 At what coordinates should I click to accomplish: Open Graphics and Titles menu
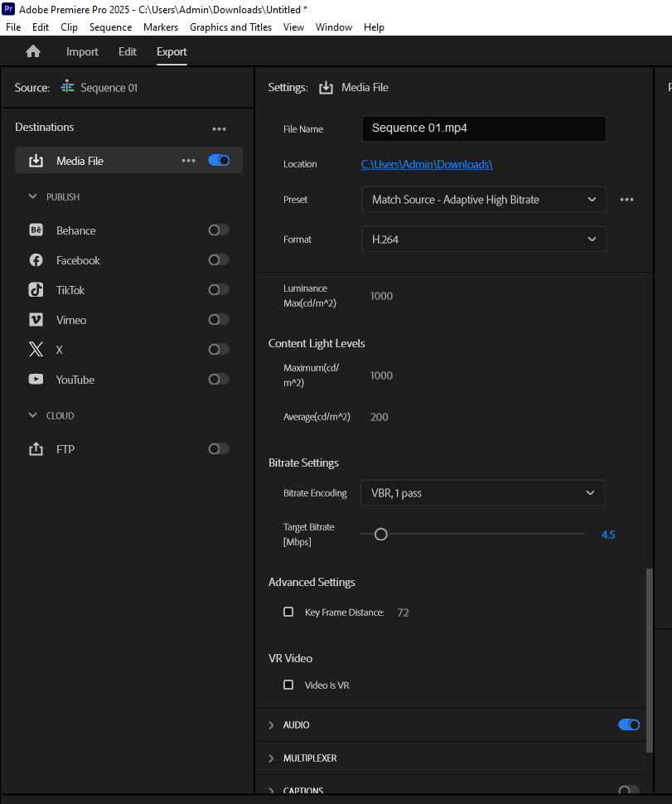[x=230, y=27]
